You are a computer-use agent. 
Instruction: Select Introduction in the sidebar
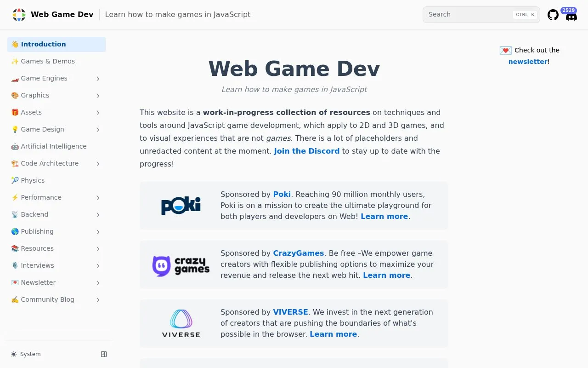pos(57,44)
